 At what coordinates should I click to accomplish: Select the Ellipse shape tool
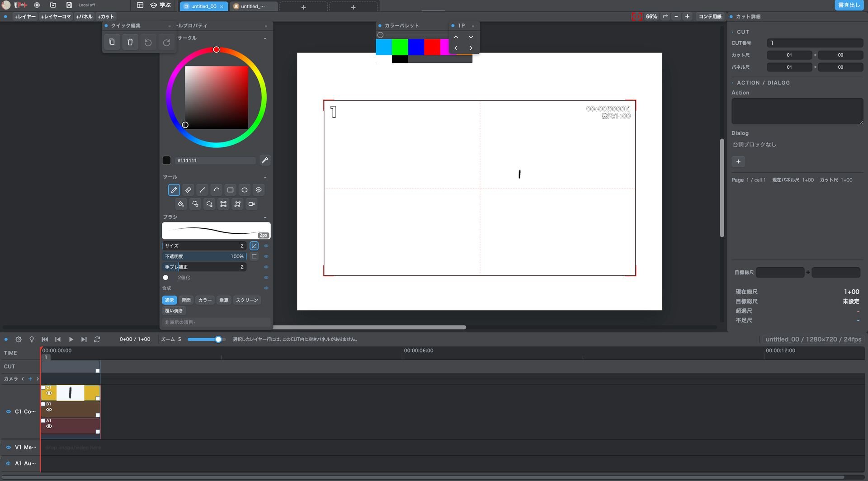(244, 190)
